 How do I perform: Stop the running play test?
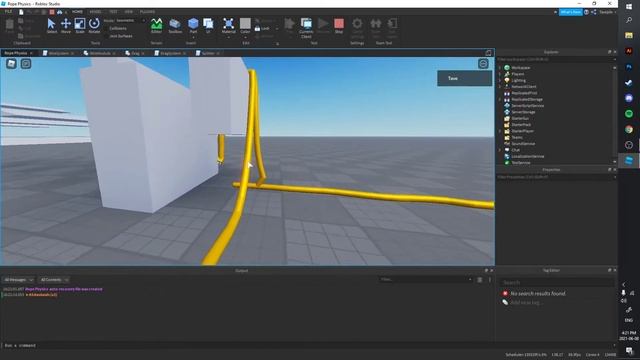click(339, 26)
